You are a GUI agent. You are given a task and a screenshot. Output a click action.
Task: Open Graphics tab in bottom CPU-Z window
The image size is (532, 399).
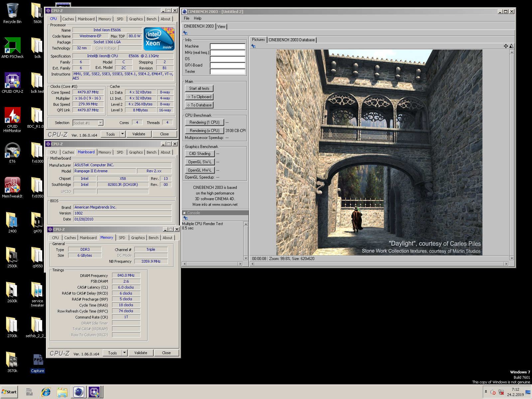tap(138, 238)
